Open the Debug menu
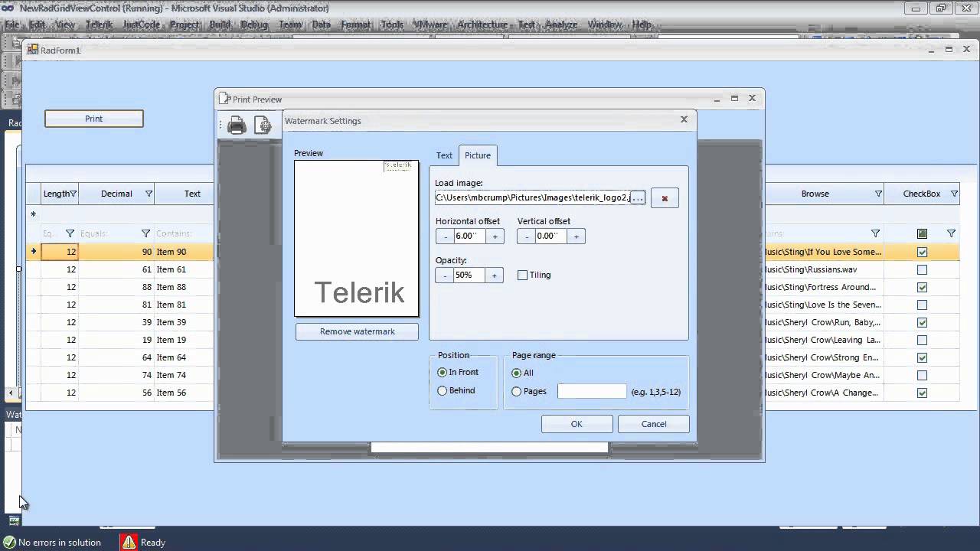The width and height of the screenshot is (980, 551). (x=254, y=24)
